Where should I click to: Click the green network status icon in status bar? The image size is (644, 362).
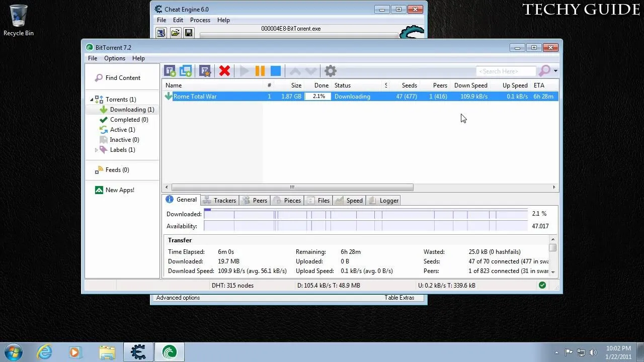pos(542,285)
